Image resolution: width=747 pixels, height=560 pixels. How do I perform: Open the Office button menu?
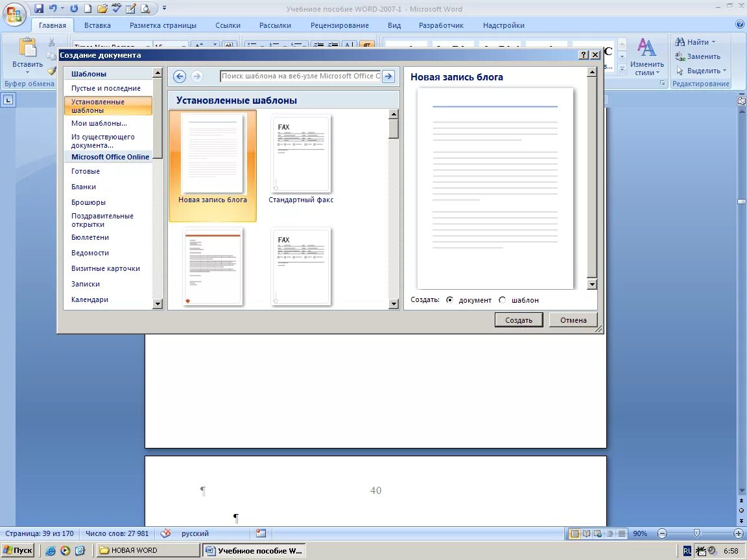coord(14,14)
